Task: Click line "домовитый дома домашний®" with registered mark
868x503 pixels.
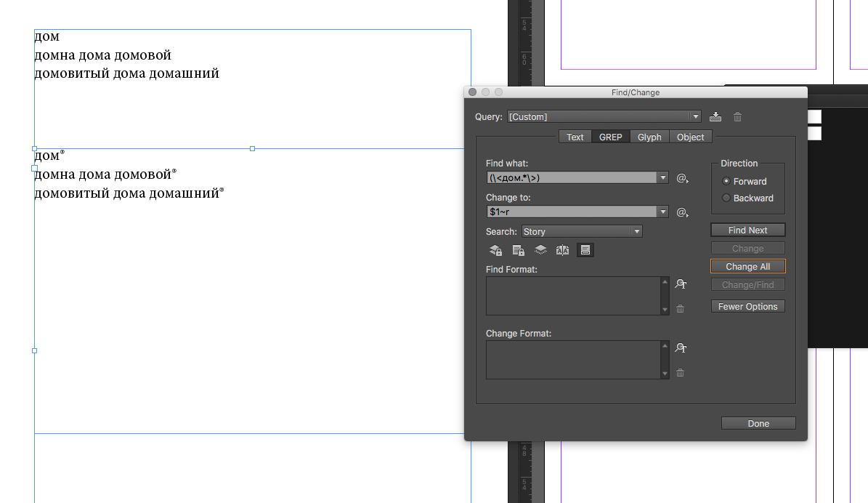Action: [129, 193]
